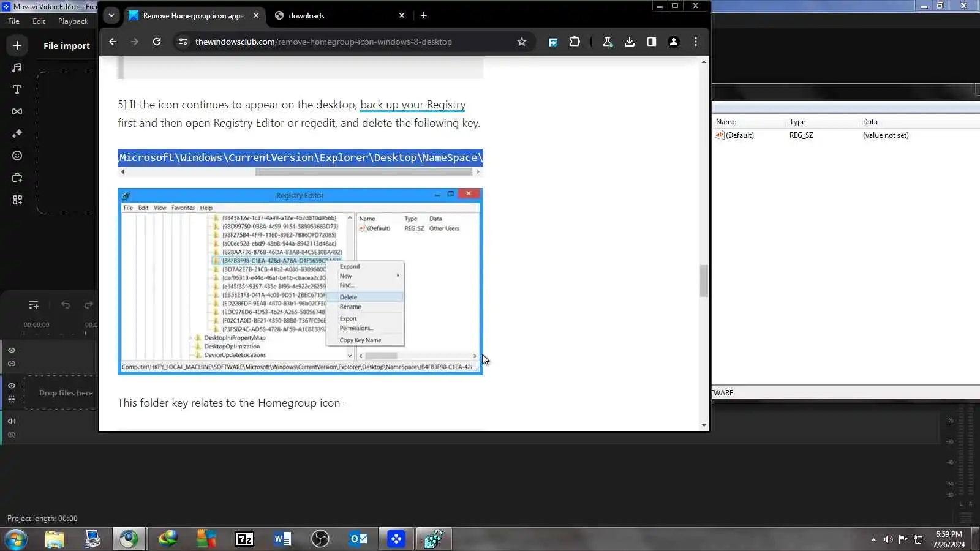Open the Effects sparkle panel in Movavi
This screenshot has width=980, height=551.
tap(17, 133)
